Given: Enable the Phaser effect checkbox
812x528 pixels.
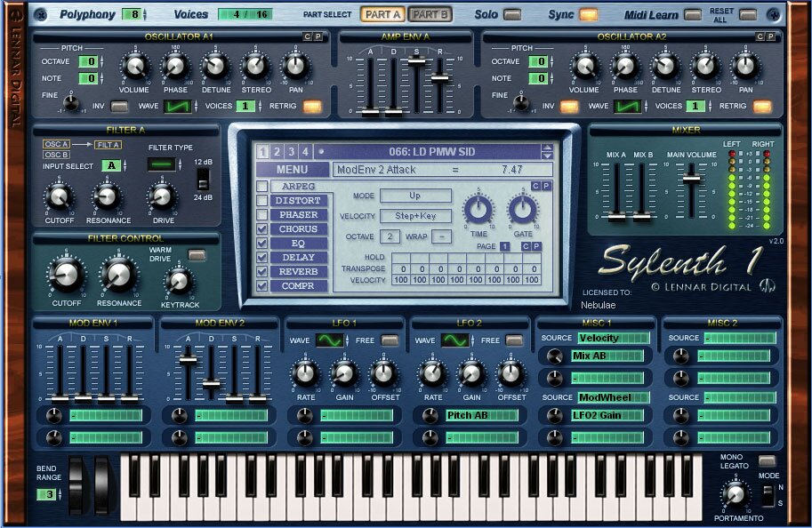Looking at the screenshot, I should pyautogui.click(x=262, y=215).
